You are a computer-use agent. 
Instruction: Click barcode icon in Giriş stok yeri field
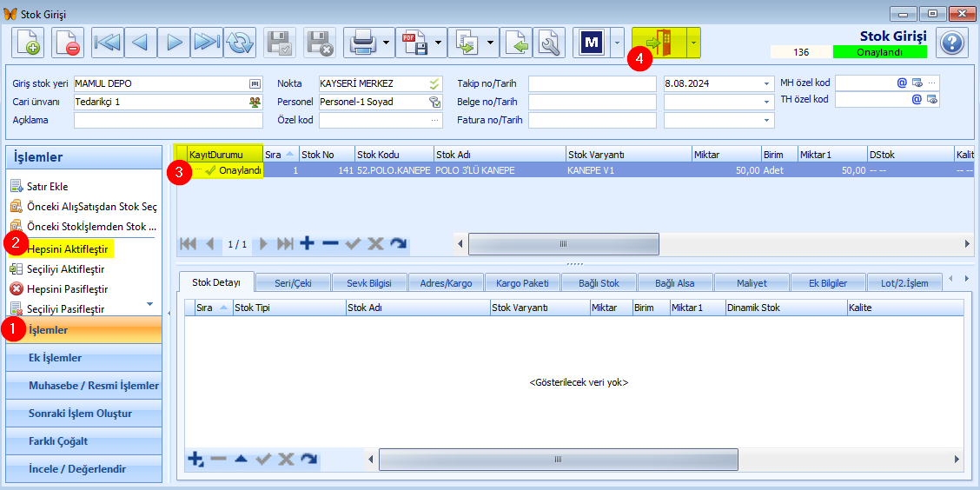click(255, 83)
